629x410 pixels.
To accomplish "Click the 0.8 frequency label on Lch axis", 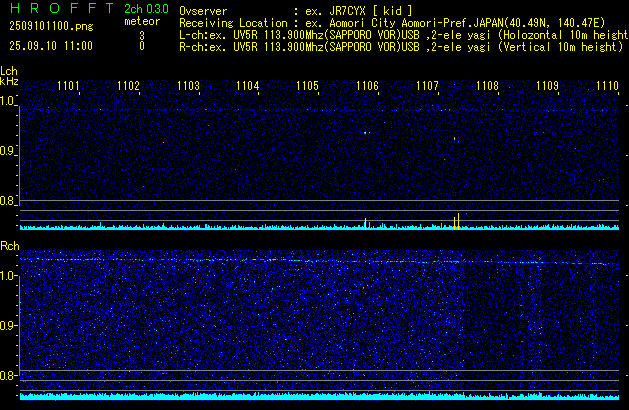I will pos(7,201).
